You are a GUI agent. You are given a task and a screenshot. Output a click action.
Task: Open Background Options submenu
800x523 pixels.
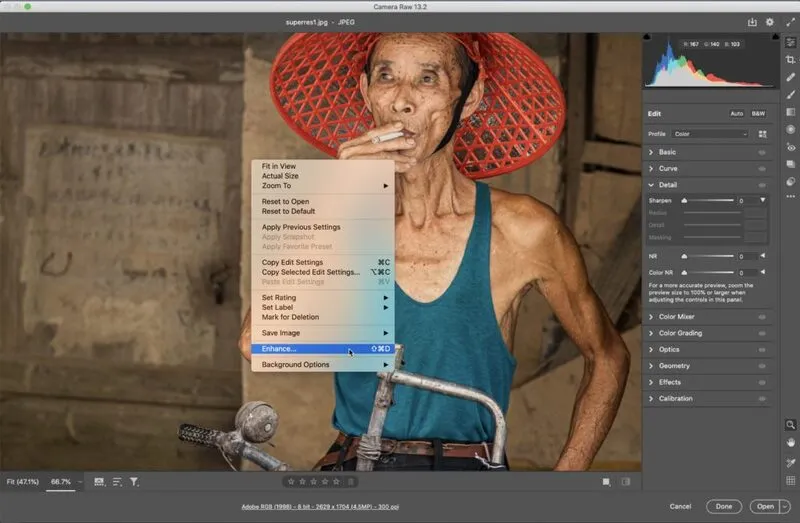click(322, 365)
